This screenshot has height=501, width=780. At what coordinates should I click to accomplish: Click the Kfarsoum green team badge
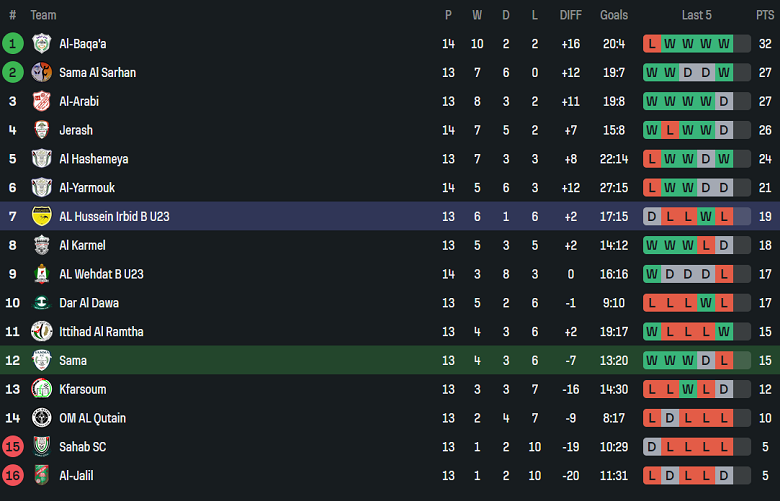tap(41, 389)
